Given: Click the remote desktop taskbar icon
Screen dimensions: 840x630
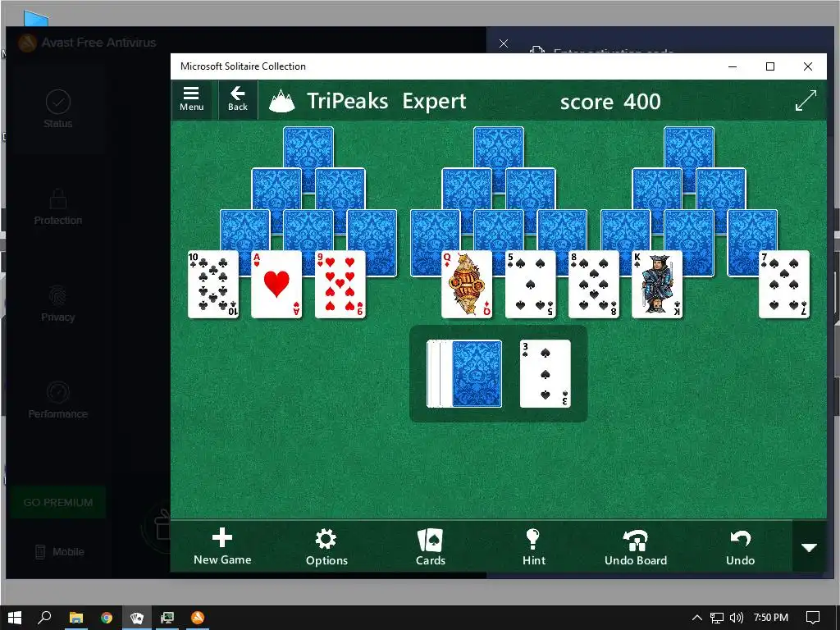Looking at the screenshot, I should click(167, 618).
